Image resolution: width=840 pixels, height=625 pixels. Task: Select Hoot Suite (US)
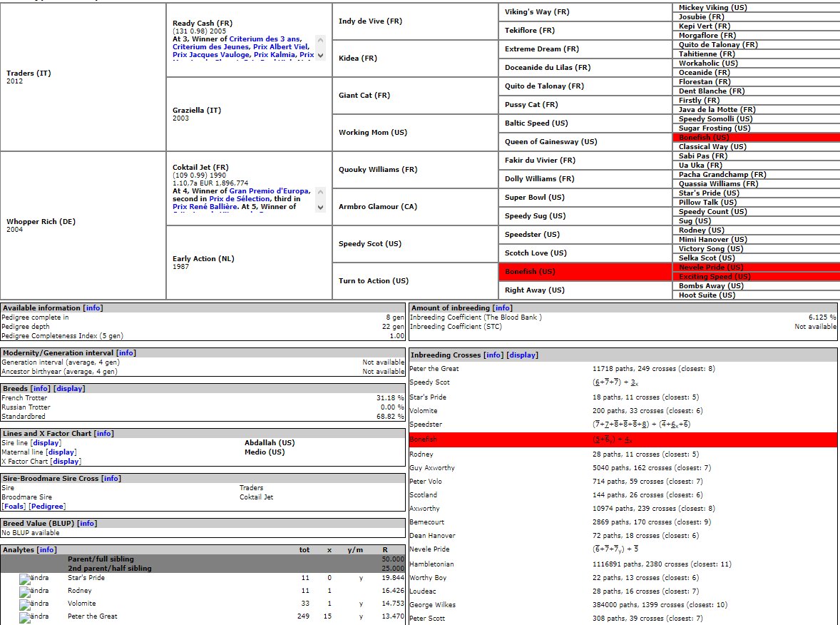point(707,295)
